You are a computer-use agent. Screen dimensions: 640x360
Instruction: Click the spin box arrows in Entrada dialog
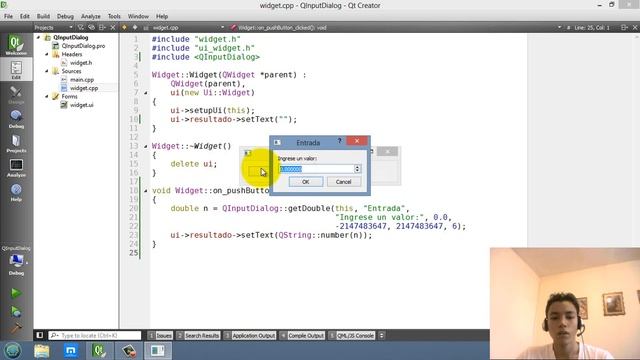[357, 169]
